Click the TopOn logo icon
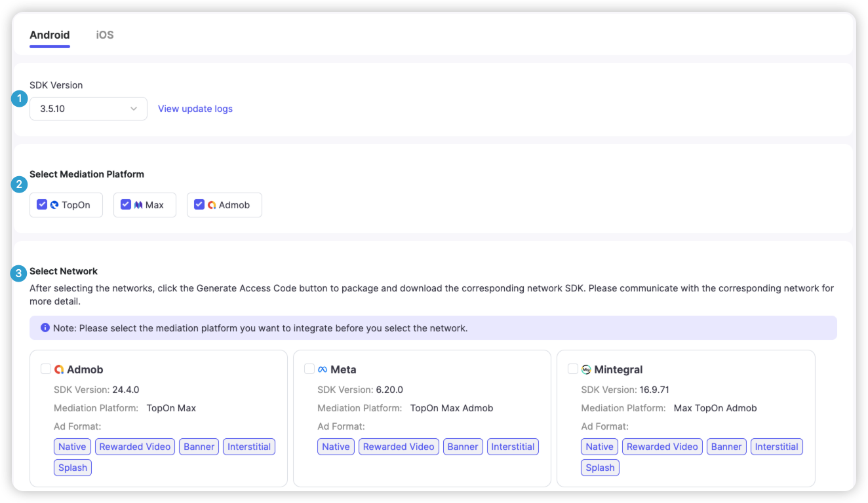This screenshot has width=868, height=503. click(x=54, y=205)
